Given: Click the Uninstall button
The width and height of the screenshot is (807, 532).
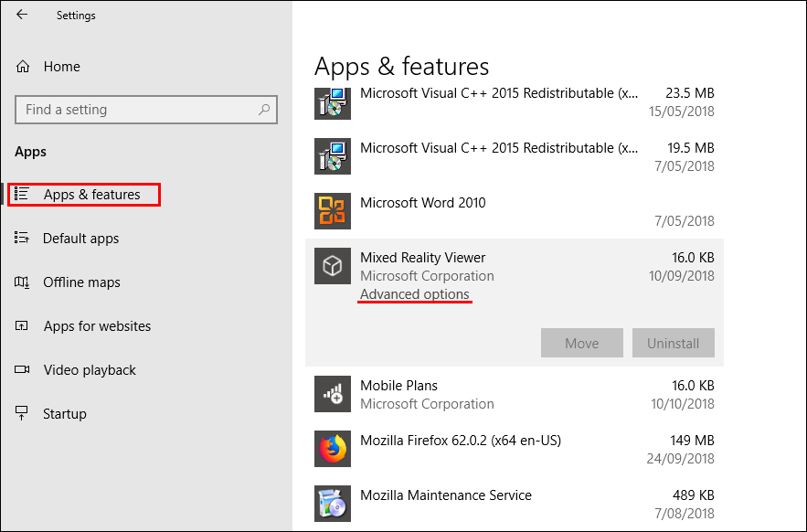Looking at the screenshot, I should pos(674,343).
